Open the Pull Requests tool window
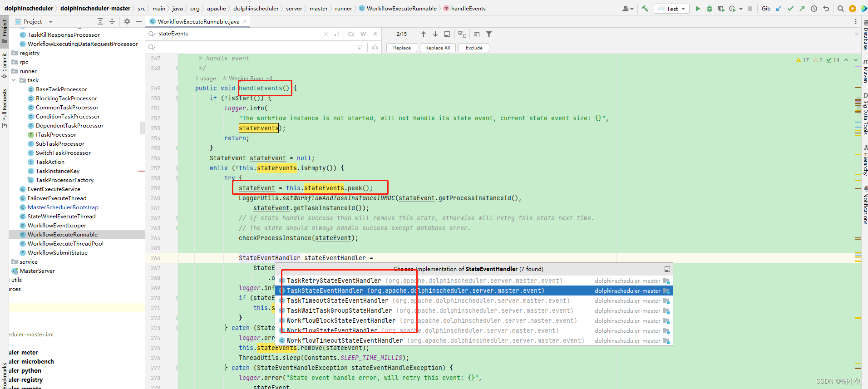Viewport: 868px width, 389px height. [5, 108]
